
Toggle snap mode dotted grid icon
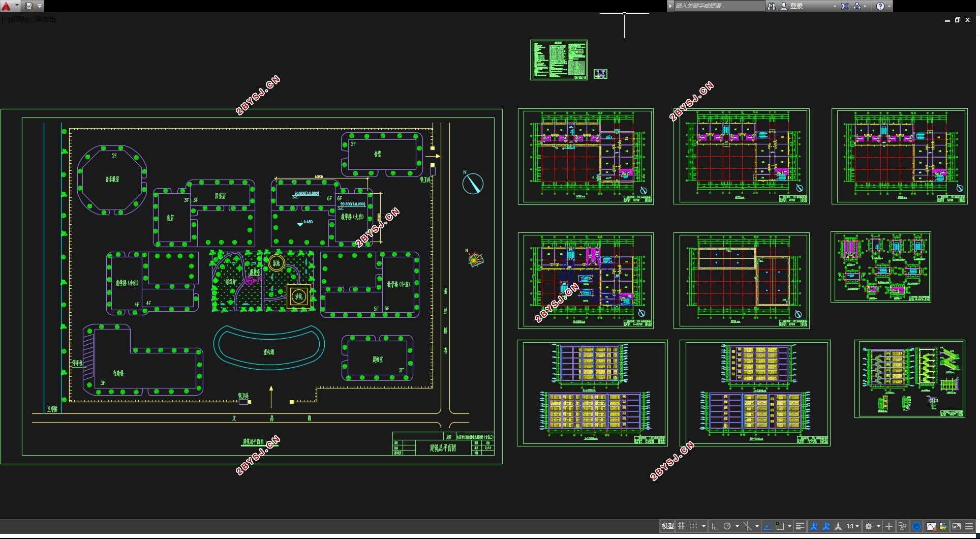coord(693,526)
